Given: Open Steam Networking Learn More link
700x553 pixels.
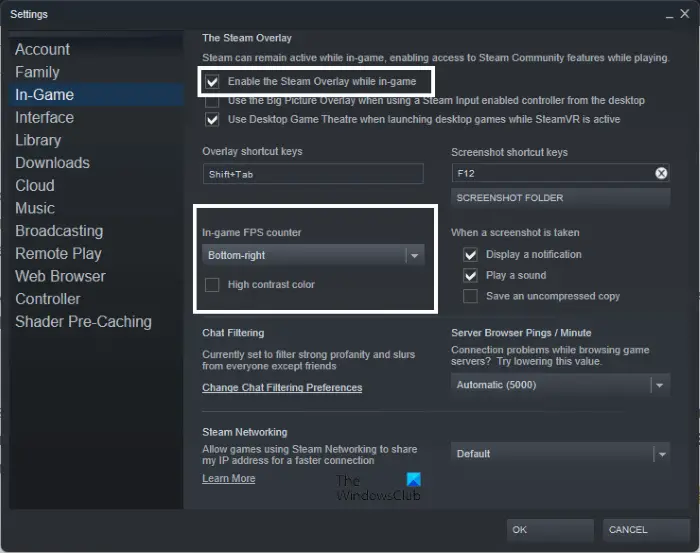Looking at the screenshot, I should pos(229,478).
